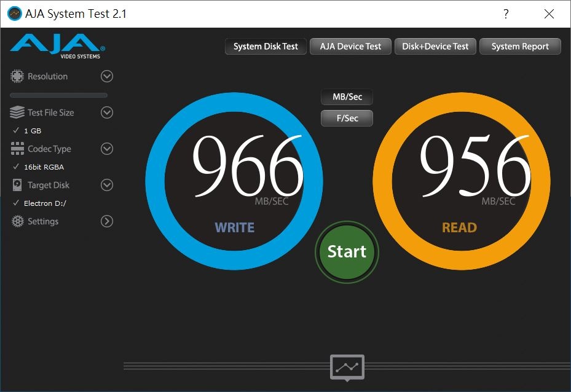Click the Resolution value bar
The height and width of the screenshot is (392, 571).
click(58, 95)
